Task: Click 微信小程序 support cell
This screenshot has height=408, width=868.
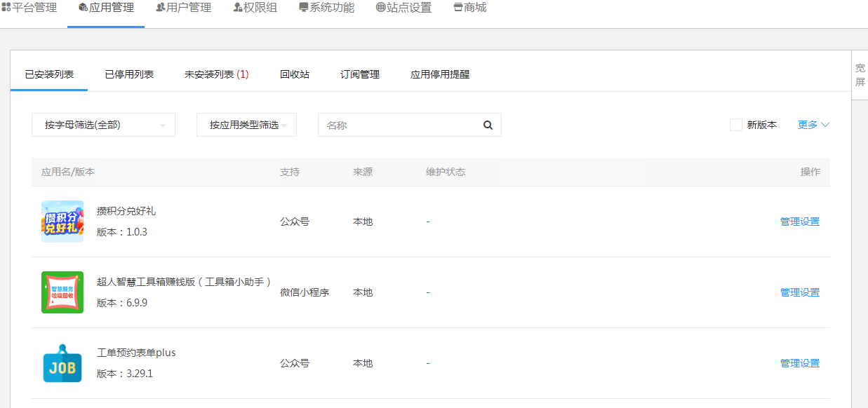Action: click(305, 292)
